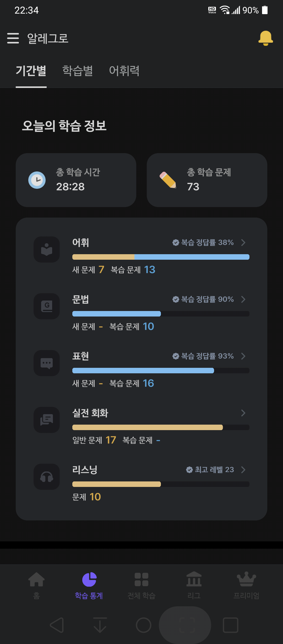Expand 실전 회화 details chevron
Viewport: 283px width, 644px height.
click(243, 413)
